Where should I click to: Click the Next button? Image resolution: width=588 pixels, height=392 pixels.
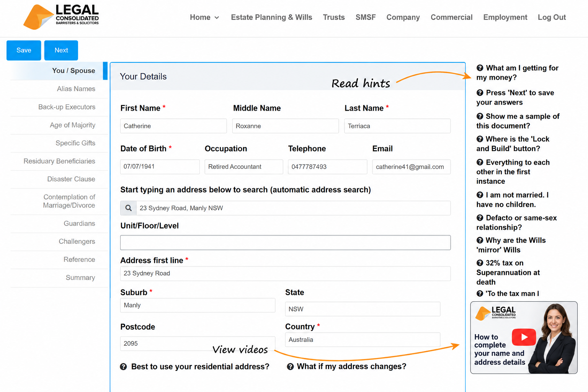61,50
